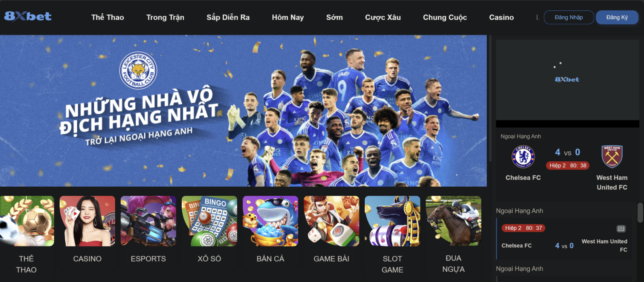Open the Thể Thao soccer ball category icon

pyautogui.click(x=27, y=221)
